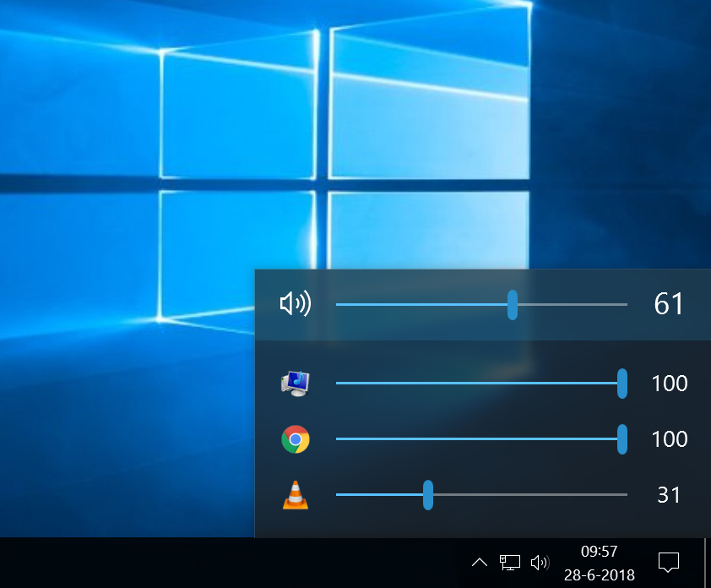Click master volume value 61

[669, 304]
